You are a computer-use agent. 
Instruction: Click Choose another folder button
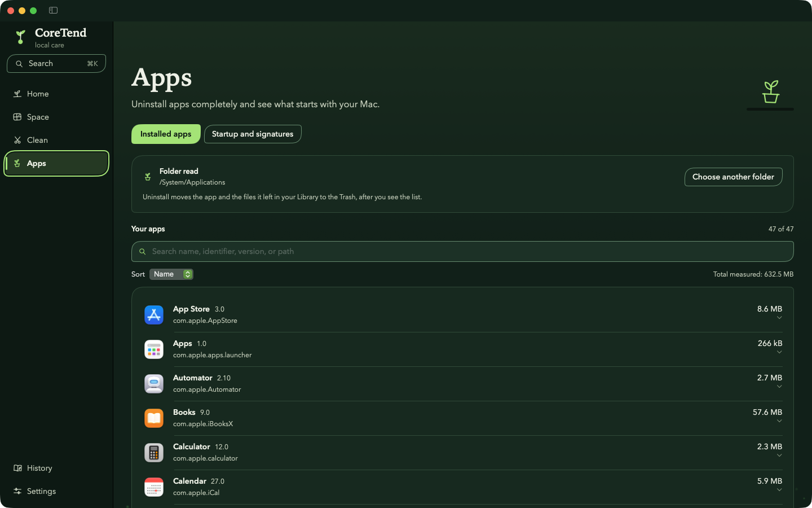point(733,177)
